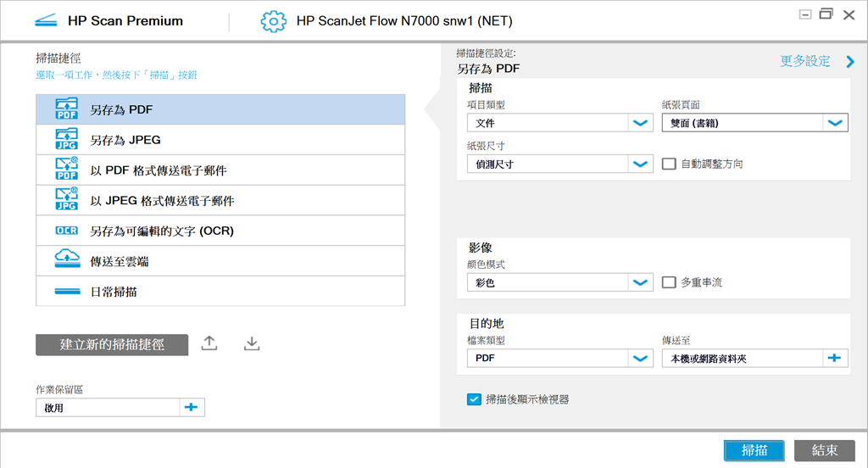868x468 pixels.
Task: Click the OCR editable text icon
Action: tap(66, 231)
